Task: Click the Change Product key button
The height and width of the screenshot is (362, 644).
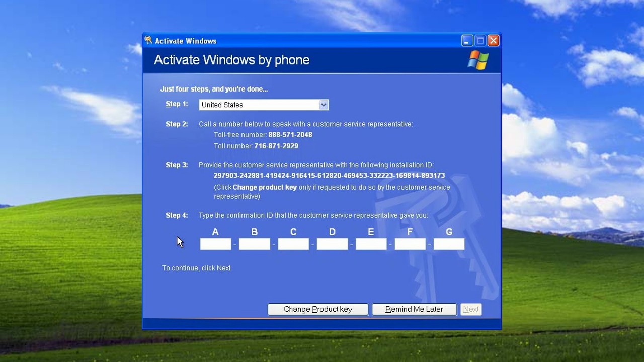Action: click(x=318, y=309)
